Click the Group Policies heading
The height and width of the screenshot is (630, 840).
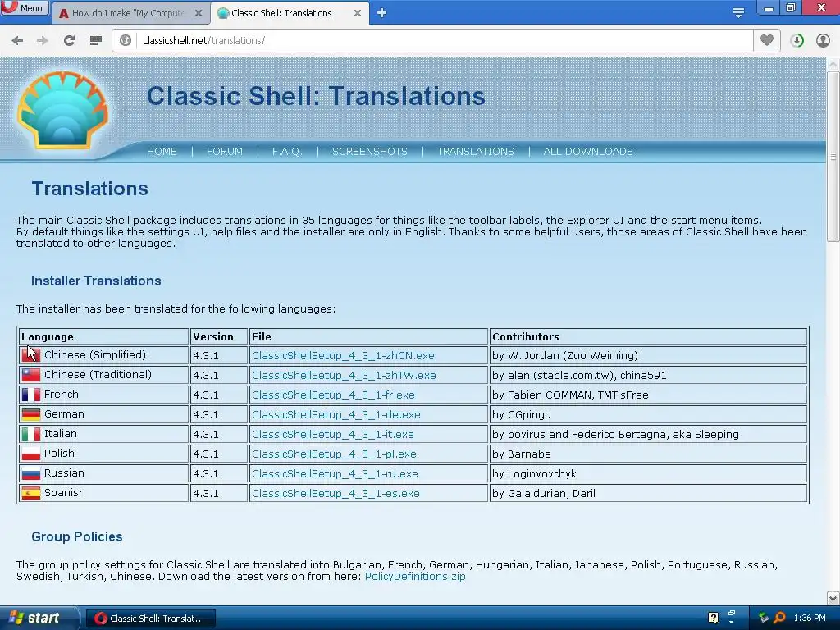pos(76,536)
